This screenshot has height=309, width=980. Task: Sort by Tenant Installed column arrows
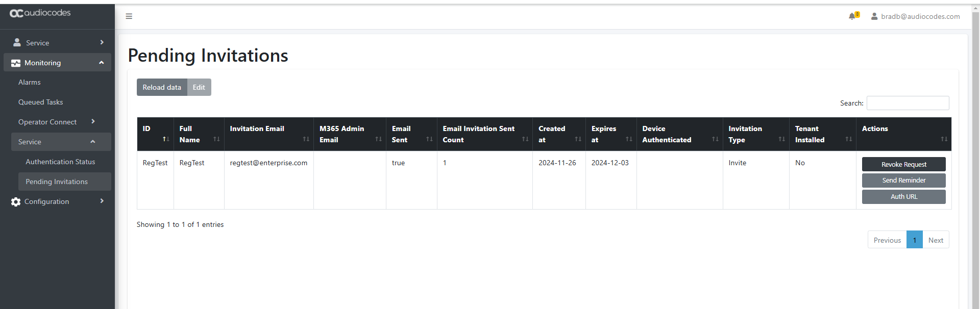click(x=848, y=139)
